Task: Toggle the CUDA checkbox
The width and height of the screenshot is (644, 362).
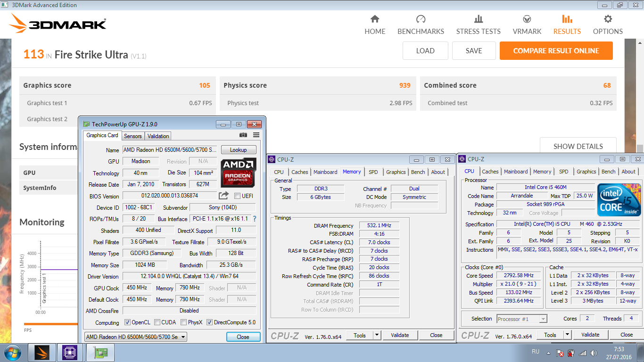Action: point(157,322)
